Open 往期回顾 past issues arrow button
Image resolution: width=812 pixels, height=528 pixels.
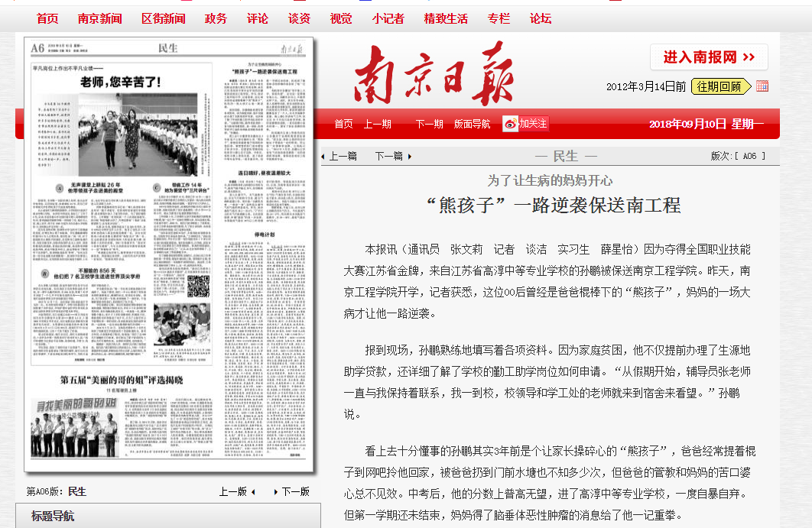tap(721, 86)
